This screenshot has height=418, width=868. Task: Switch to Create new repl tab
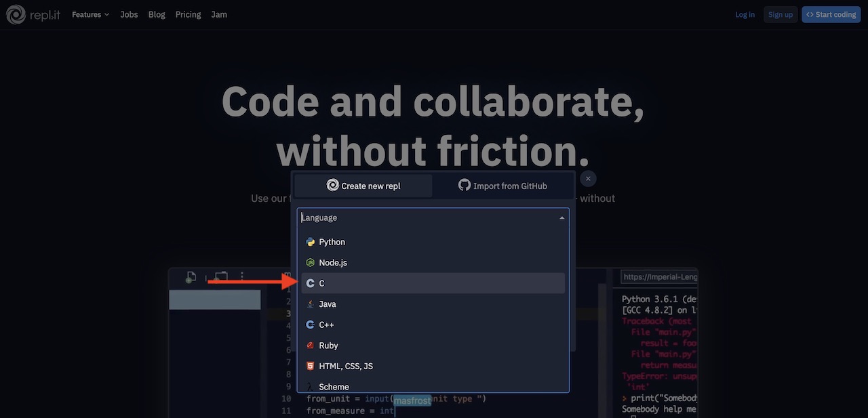[x=363, y=186]
